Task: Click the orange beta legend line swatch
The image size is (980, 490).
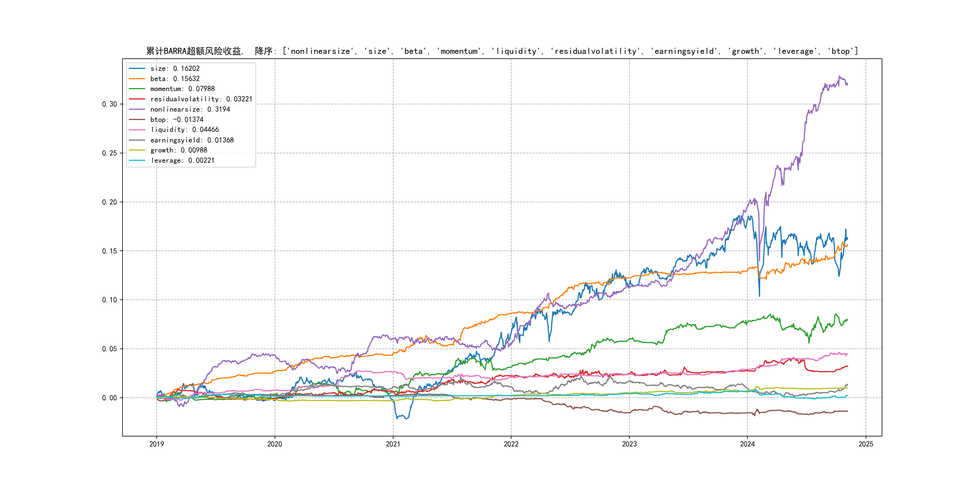Action: click(x=137, y=79)
